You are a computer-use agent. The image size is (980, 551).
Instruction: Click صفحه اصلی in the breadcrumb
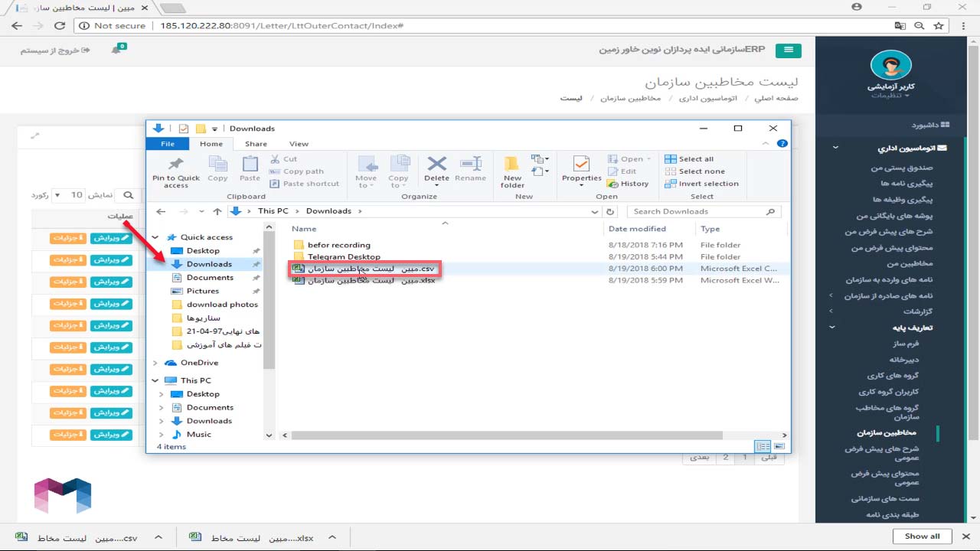click(x=776, y=99)
